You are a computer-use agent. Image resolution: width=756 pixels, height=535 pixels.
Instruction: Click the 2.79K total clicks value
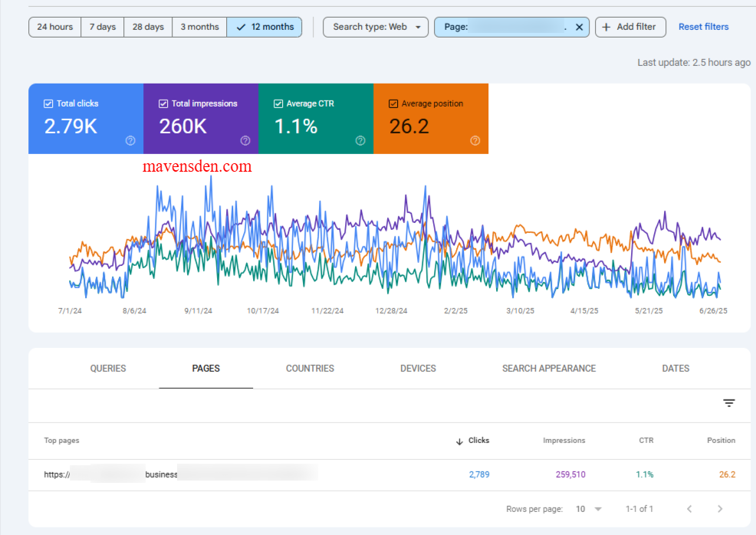[71, 126]
